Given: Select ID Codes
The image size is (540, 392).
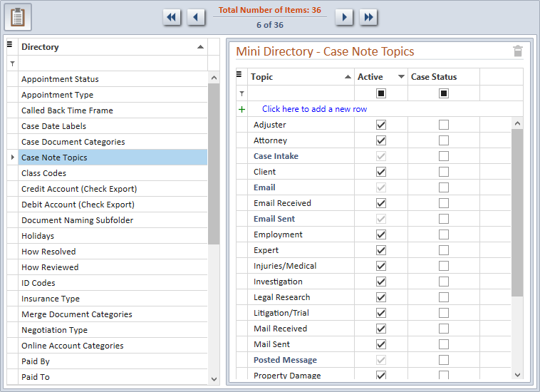Looking at the screenshot, I should [113, 283].
